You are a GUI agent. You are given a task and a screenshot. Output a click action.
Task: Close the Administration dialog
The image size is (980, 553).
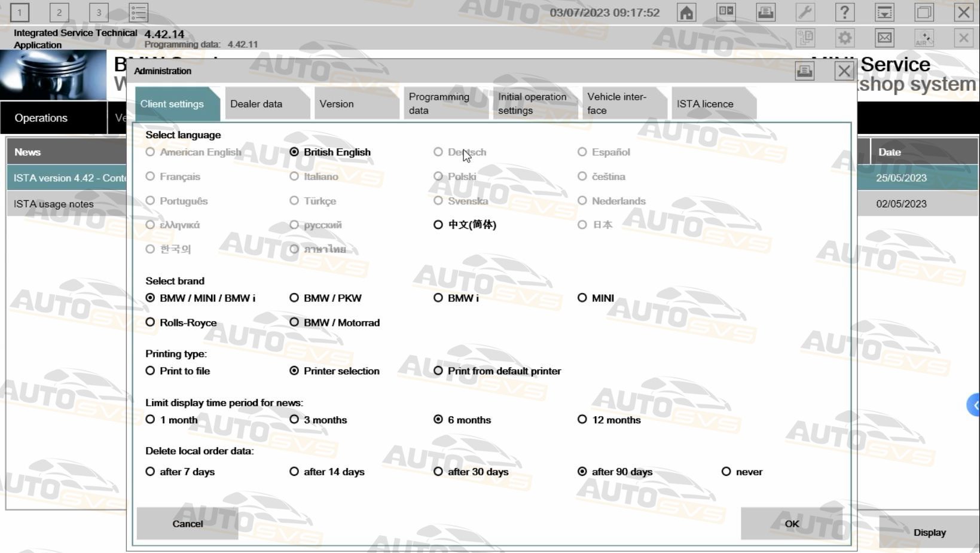tap(844, 71)
